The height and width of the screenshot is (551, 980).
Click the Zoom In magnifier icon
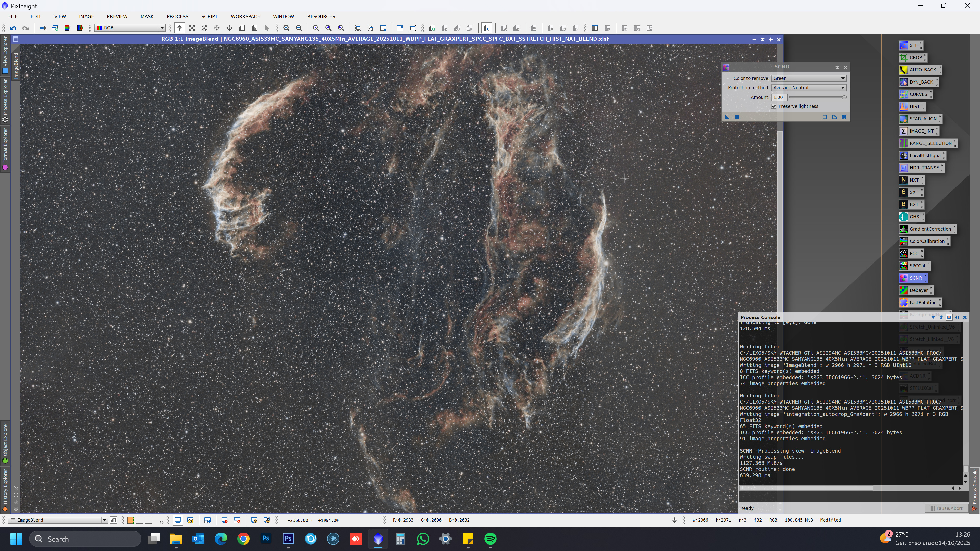pyautogui.click(x=286, y=28)
